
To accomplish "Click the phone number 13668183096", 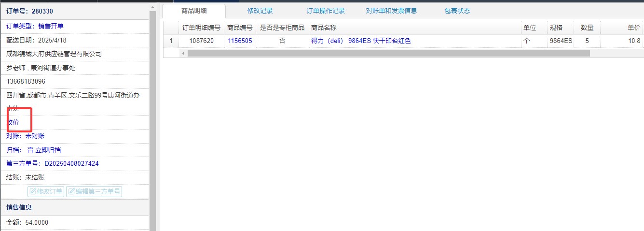I will 26,81.
